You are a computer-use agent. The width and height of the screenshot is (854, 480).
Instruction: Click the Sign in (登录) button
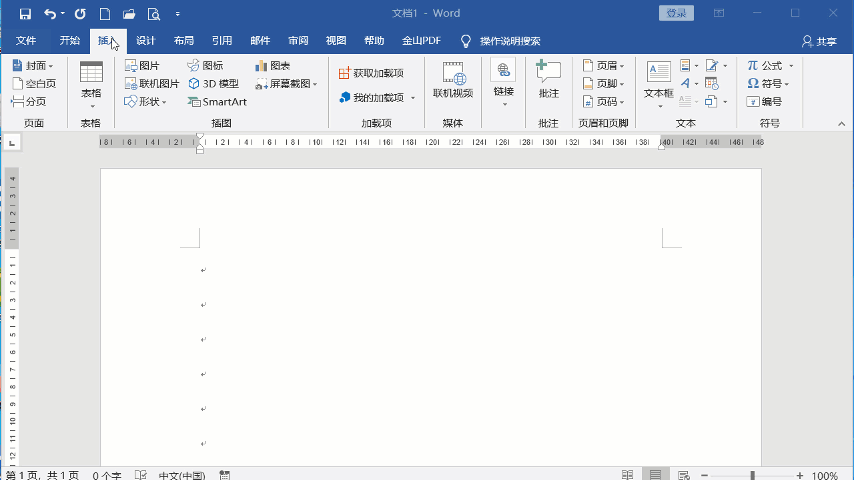[676, 13]
